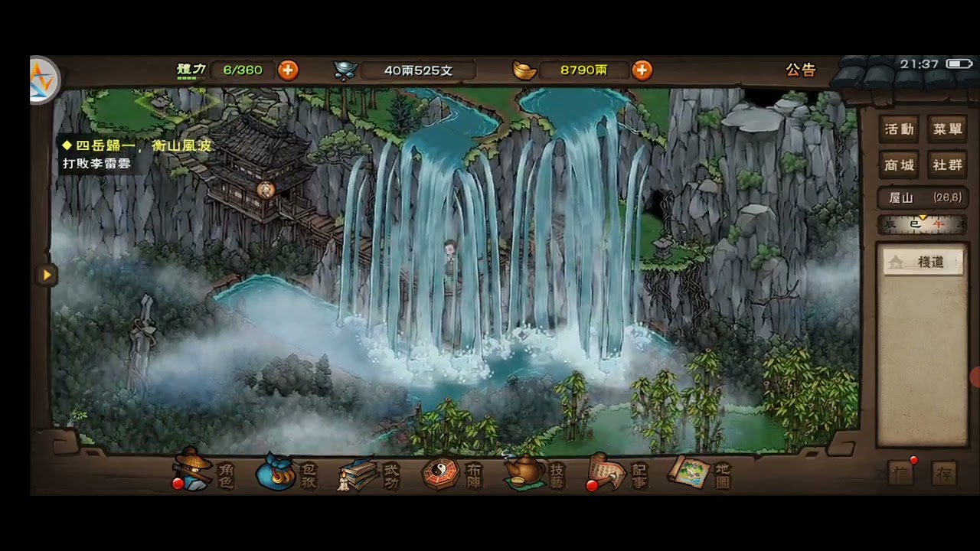Open 菜單 menu
The image size is (980, 551).
[x=947, y=129]
